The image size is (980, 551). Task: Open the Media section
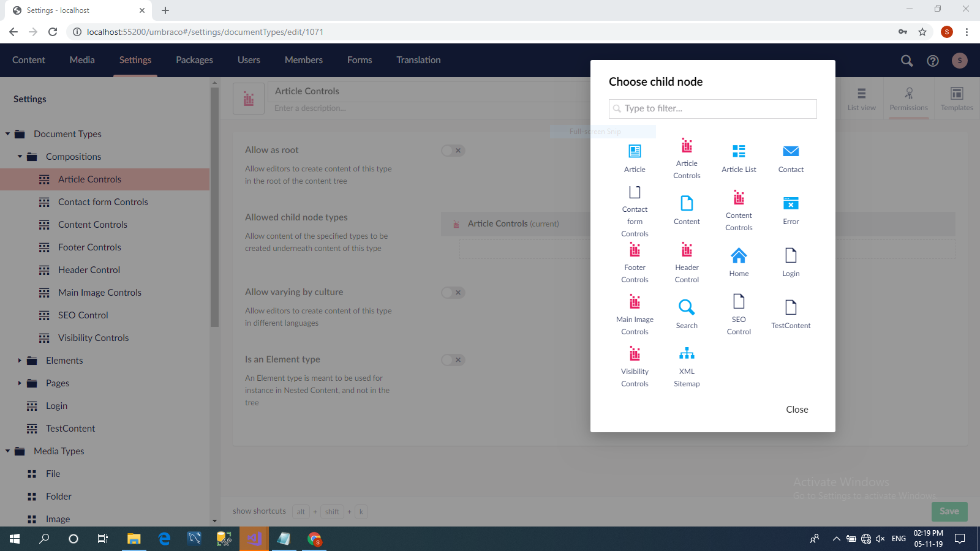[82, 60]
